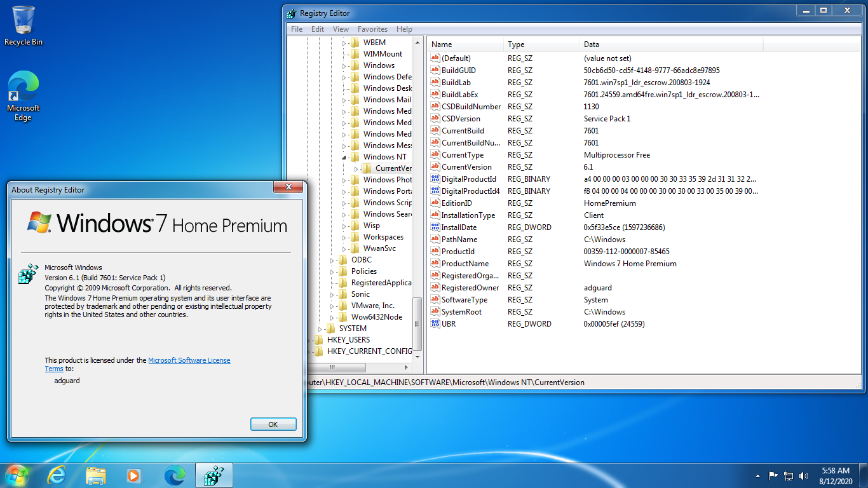The width and height of the screenshot is (868, 488).
Task: Open the Microsoft Edge desktop shortcut
Action: click(24, 95)
